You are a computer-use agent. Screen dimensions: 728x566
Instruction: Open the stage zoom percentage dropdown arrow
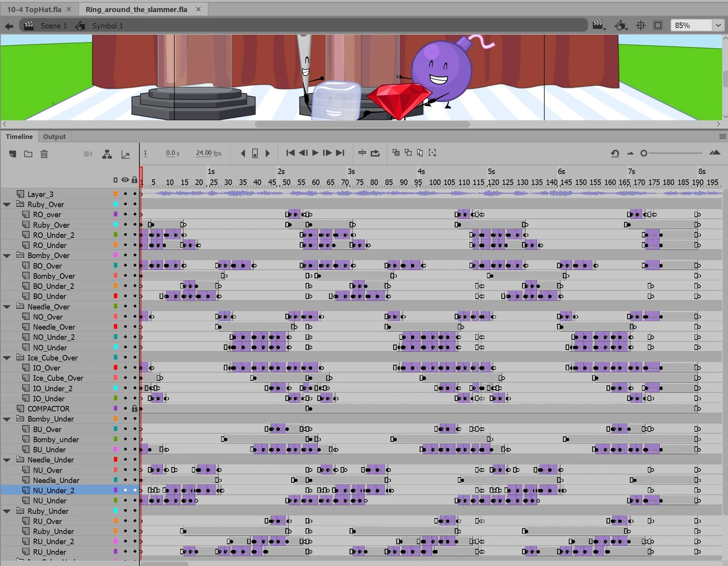(x=718, y=26)
